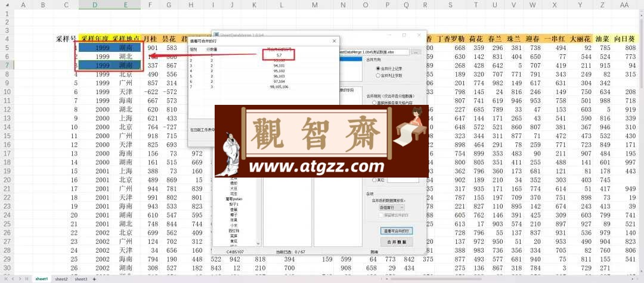Click header cell 珠兰
This screenshot has width=644, height=283.
click(x=514, y=39)
